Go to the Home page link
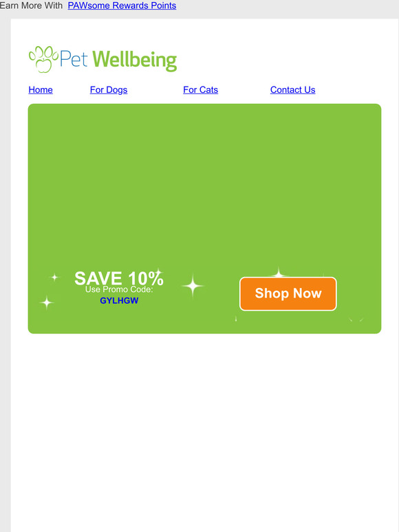 click(41, 89)
